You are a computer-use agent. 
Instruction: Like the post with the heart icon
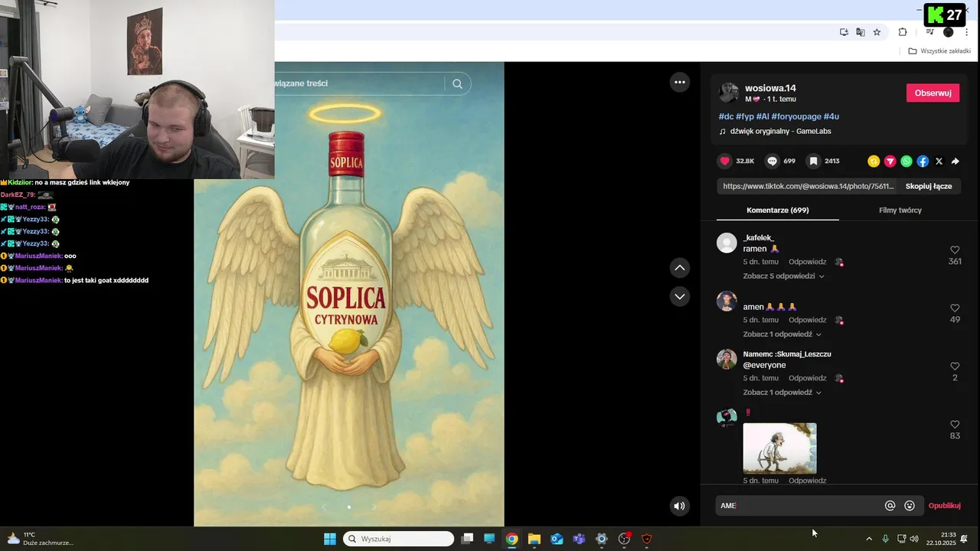[x=724, y=161]
